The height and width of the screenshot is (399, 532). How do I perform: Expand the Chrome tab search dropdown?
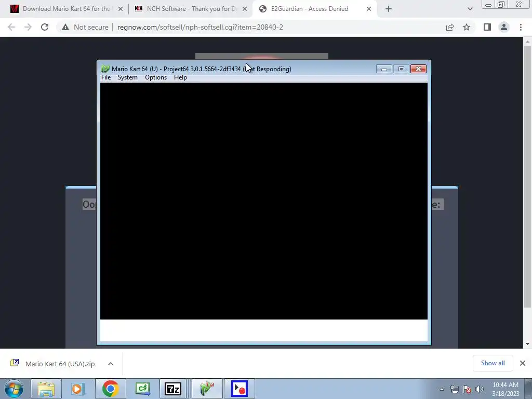coord(470,9)
